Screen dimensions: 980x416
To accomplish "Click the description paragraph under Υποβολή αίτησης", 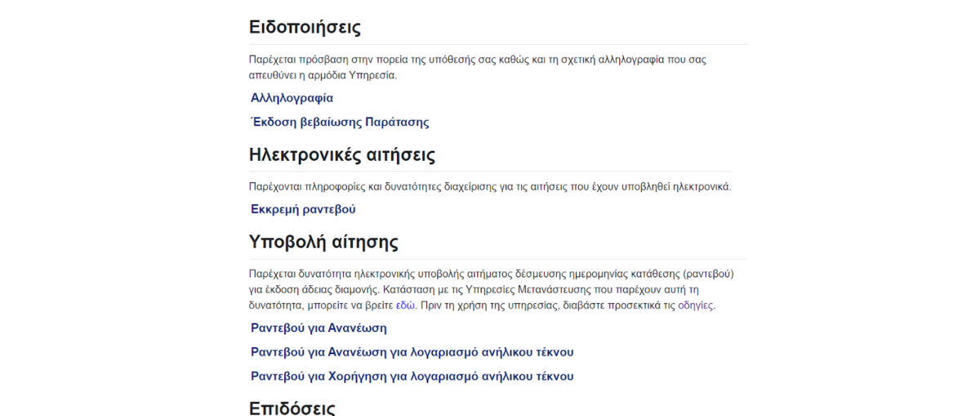I will point(492,289).
